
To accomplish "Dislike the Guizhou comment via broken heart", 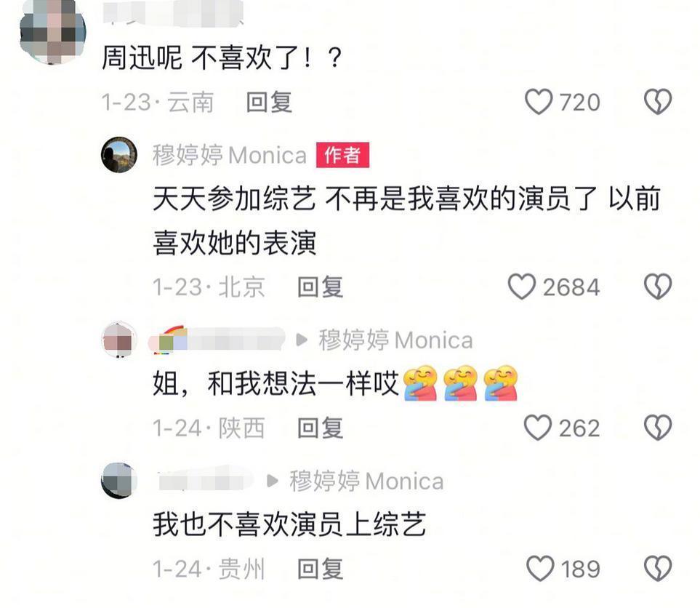I will click(658, 568).
